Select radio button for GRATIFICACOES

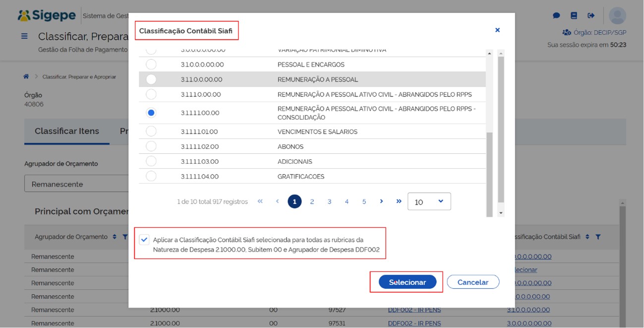tap(151, 176)
